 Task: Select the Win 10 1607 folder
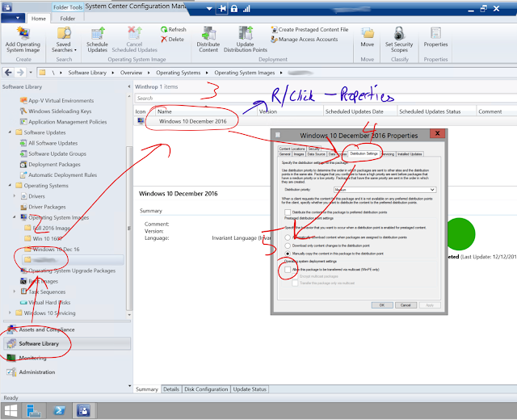coord(43,239)
